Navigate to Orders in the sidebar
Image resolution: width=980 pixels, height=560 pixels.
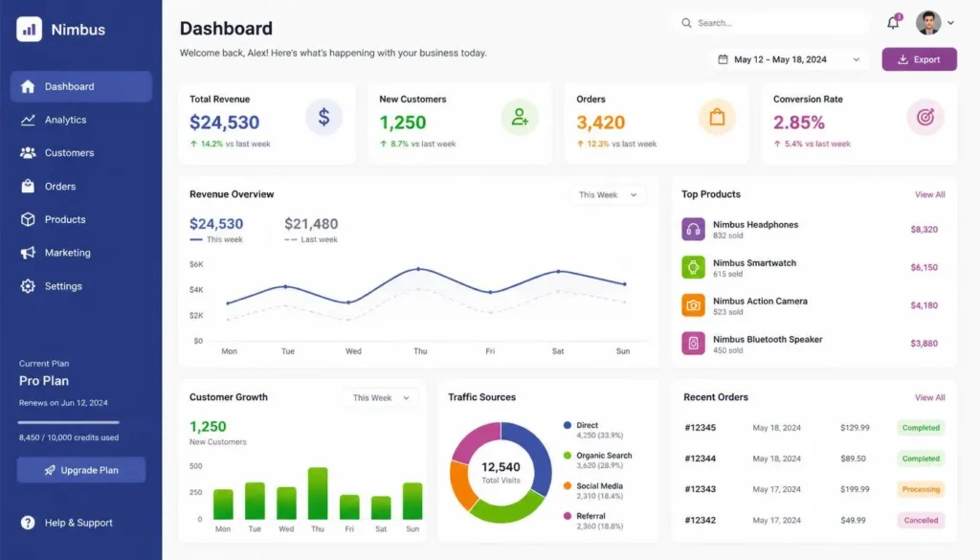coord(81,186)
